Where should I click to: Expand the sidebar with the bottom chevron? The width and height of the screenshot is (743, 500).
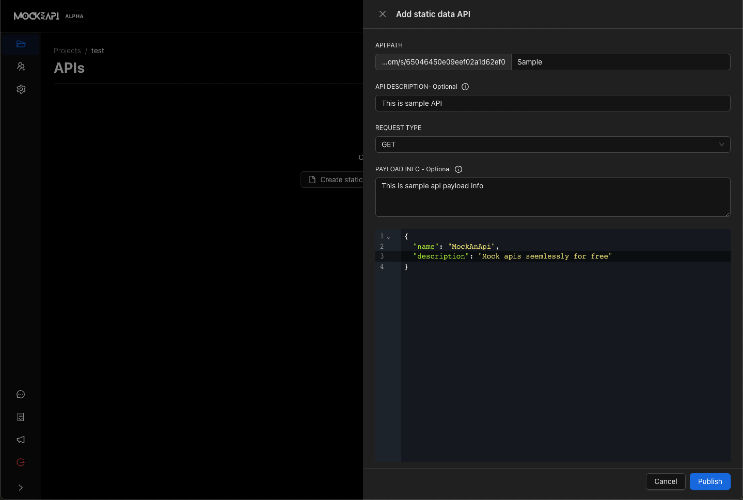tap(21, 487)
